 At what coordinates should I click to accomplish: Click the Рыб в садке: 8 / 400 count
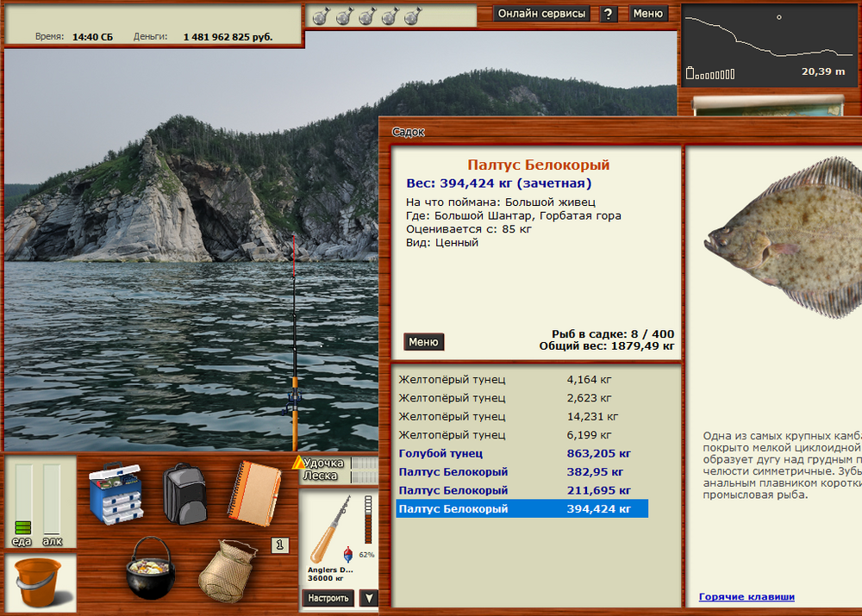[x=613, y=334]
